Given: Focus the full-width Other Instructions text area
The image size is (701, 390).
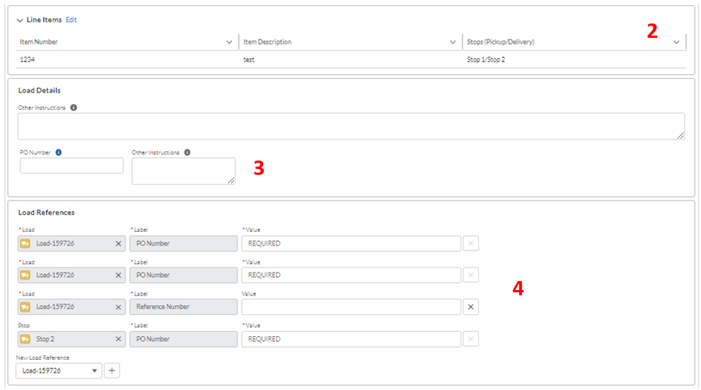Looking at the screenshot, I should click(351, 126).
